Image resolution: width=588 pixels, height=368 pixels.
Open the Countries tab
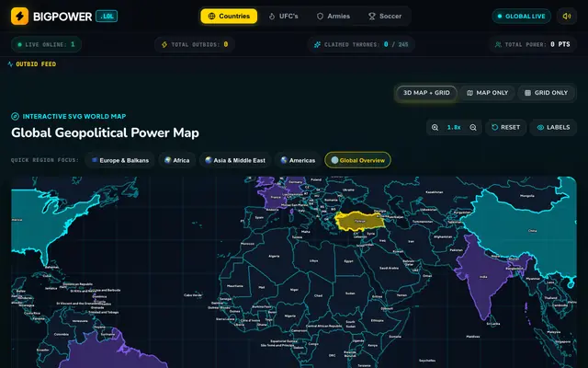(229, 17)
